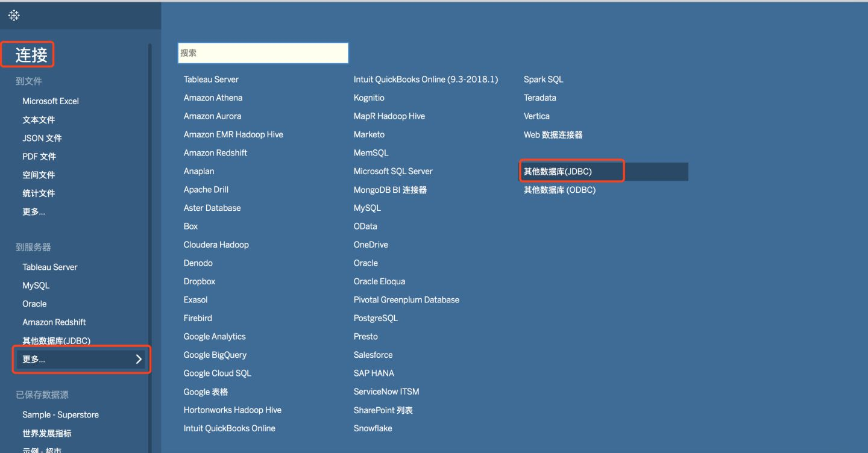Connect to 文本文件
The height and width of the screenshot is (453, 868).
tap(39, 120)
